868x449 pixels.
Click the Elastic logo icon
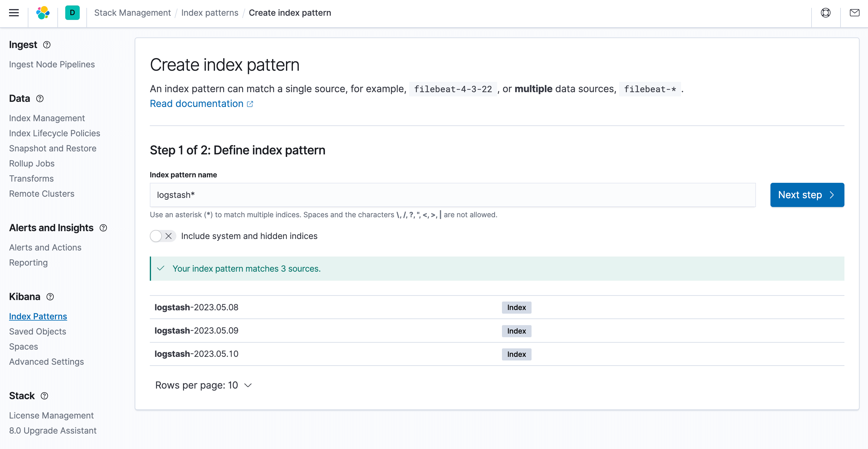(x=43, y=13)
